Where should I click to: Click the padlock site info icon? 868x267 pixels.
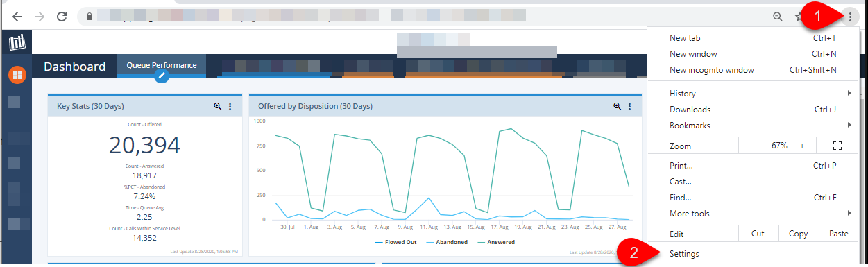pyautogui.click(x=89, y=16)
